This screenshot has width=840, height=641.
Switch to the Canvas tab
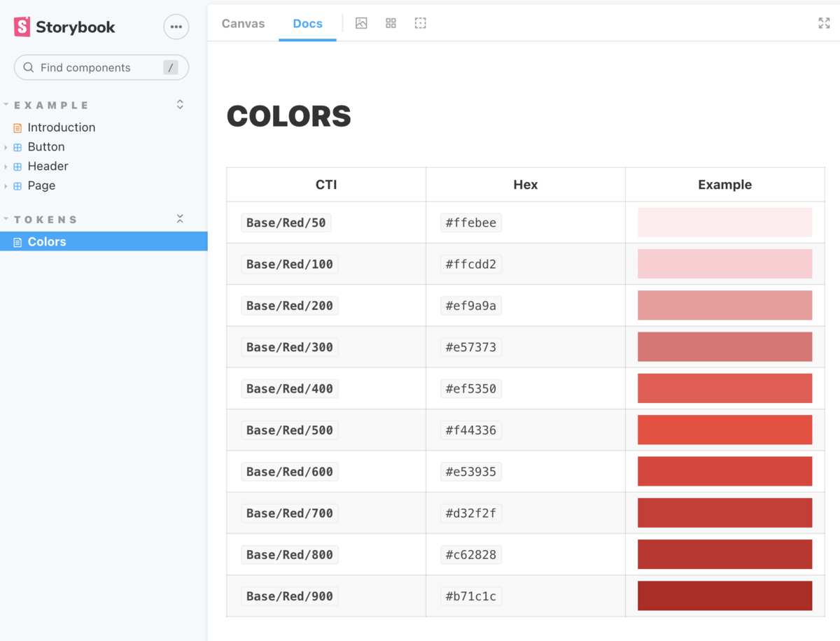pyautogui.click(x=243, y=24)
